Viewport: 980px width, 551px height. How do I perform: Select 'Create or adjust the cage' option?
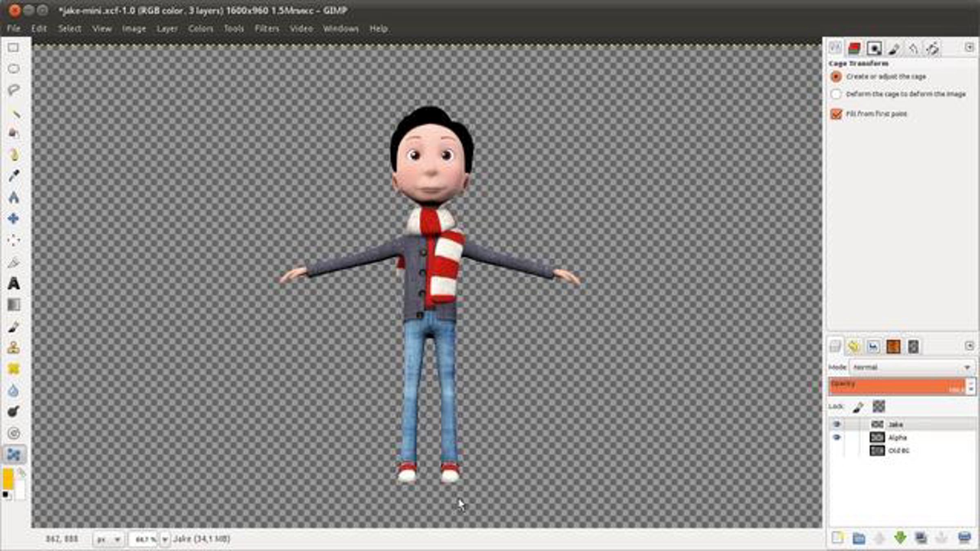coord(836,77)
